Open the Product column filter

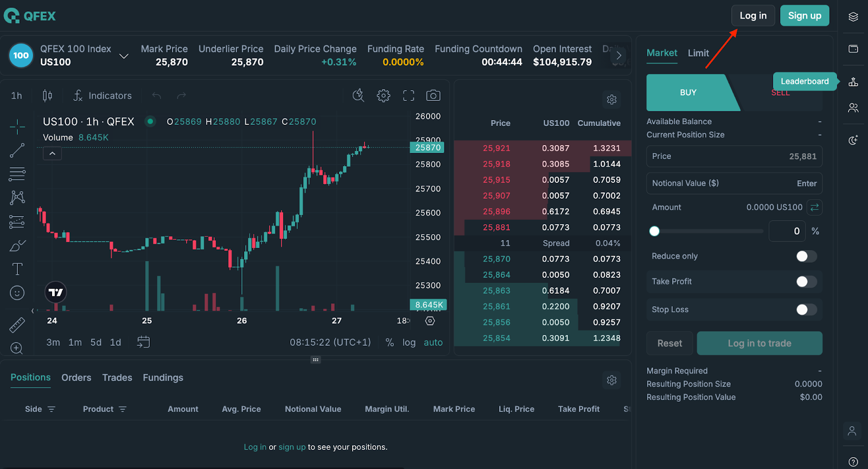coord(123,409)
